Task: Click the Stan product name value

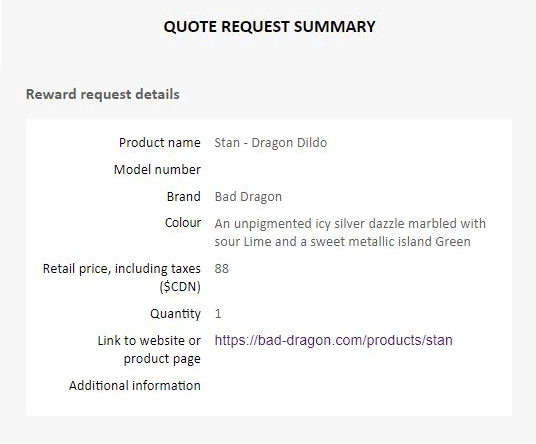Action: pos(270,143)
